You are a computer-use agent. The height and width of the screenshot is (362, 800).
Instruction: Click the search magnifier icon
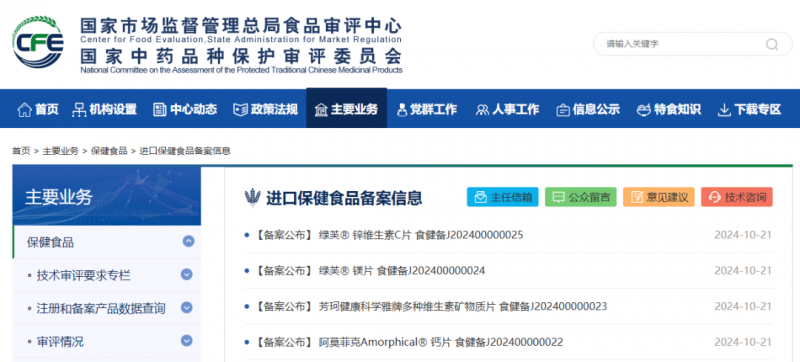[771, 44]
